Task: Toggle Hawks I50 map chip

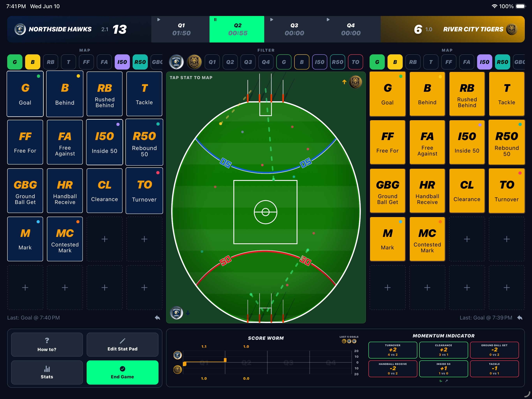Action: coord(122,62)
